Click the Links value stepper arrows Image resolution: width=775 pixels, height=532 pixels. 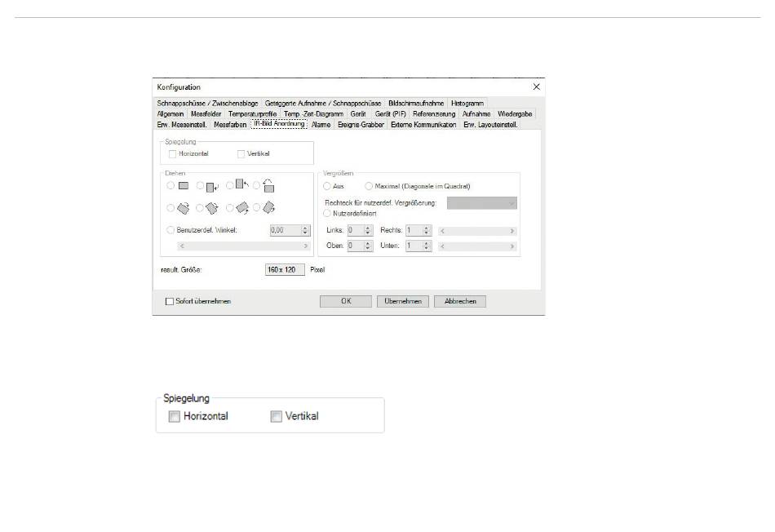(368, 230)
